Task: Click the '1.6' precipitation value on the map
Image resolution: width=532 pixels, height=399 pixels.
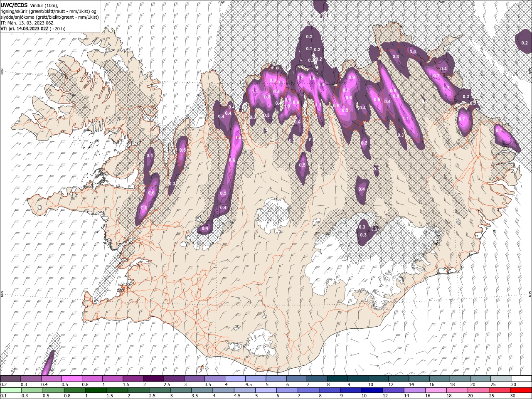Action: tap(313, 78)
